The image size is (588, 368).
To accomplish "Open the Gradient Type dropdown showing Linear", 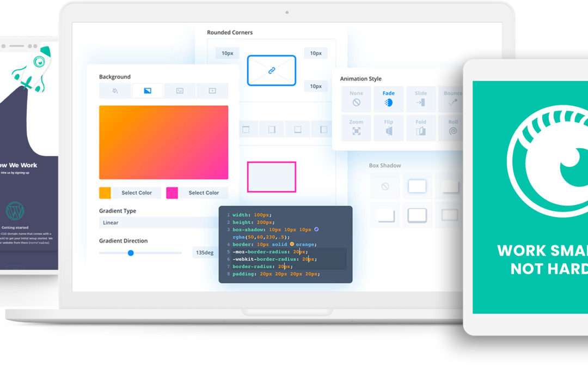I will 158,222.
